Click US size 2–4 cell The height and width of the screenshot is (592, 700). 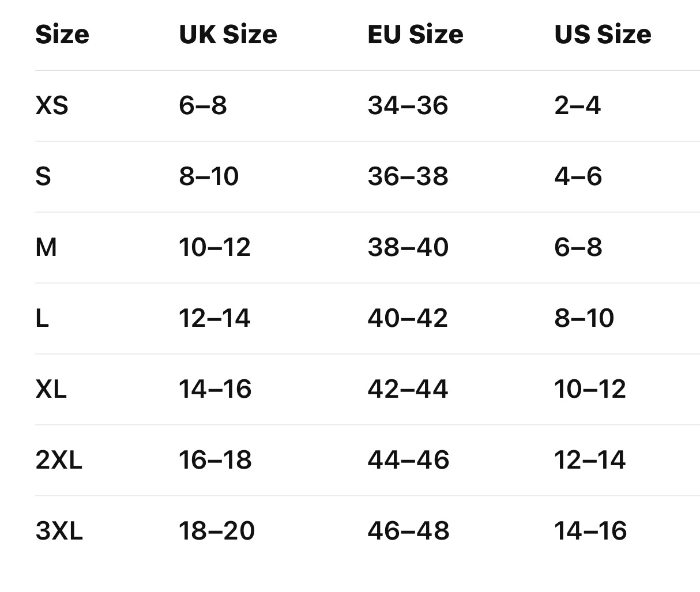[578, 105]
